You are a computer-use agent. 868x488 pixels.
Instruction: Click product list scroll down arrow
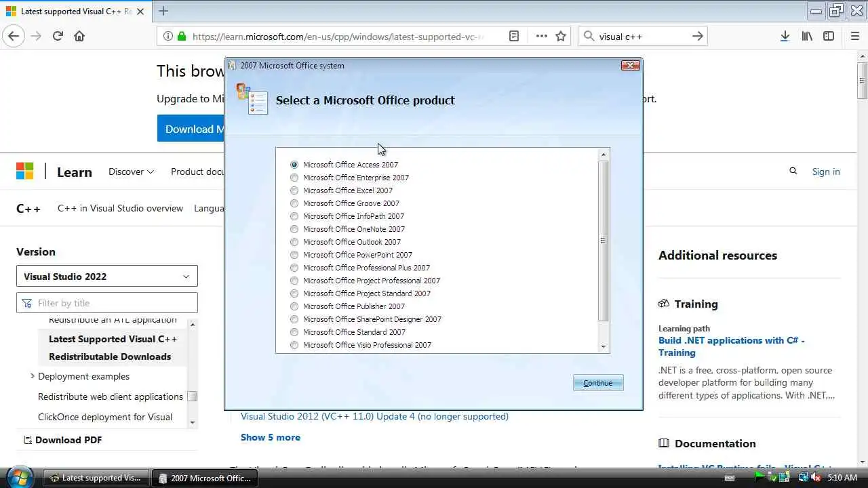pos(603,346)
